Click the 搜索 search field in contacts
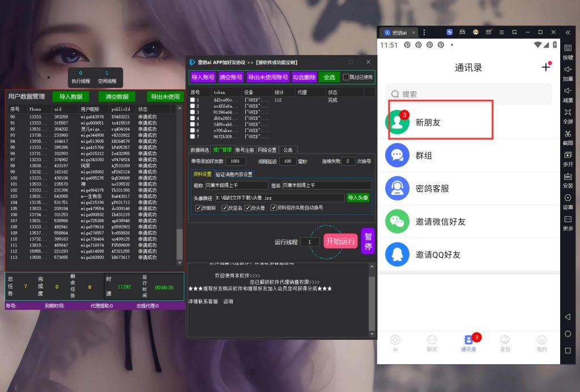The image size is (580, 392). [468, 94]
